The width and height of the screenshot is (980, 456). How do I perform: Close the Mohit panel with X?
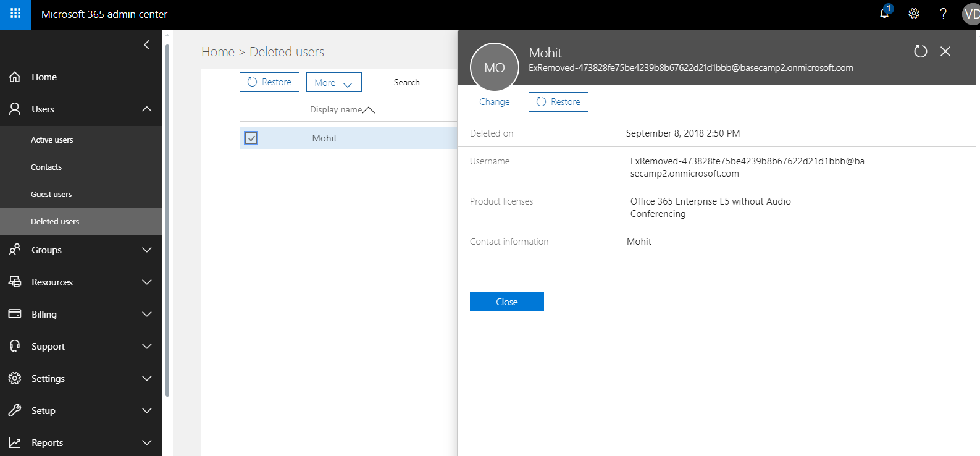click(x=945, y=51)
